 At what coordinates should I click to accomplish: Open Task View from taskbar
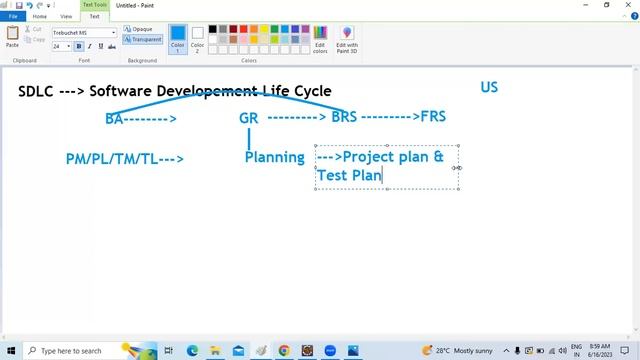[x=168, y=351]
